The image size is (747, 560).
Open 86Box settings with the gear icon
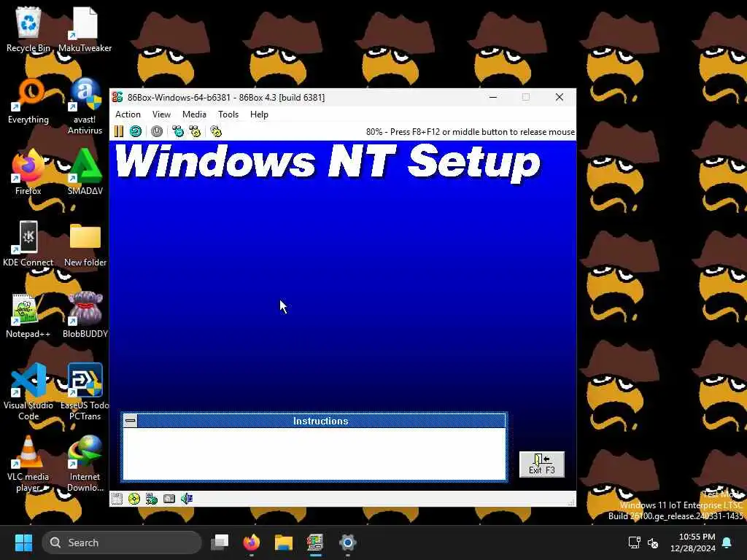(216, 131)
